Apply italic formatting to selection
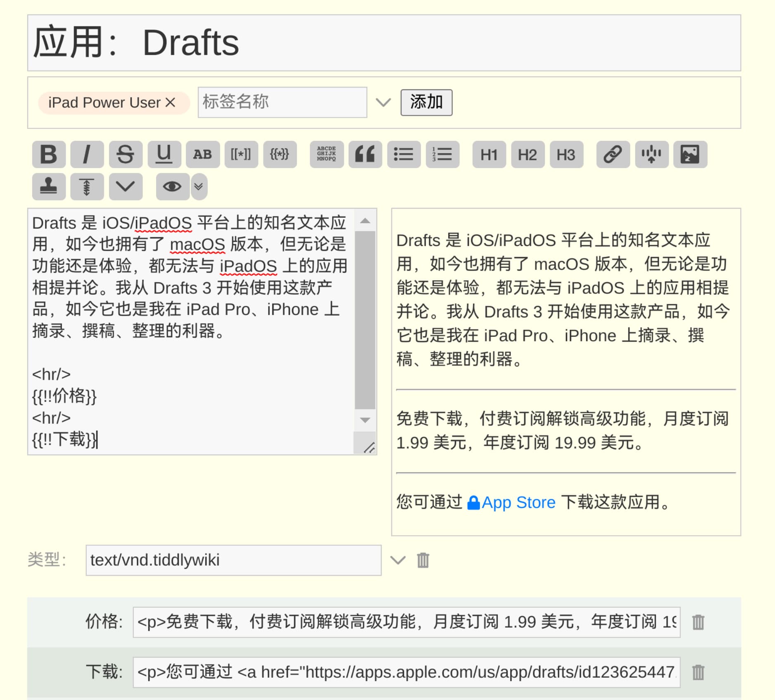 pyautogui.click(x=87, y=155)
